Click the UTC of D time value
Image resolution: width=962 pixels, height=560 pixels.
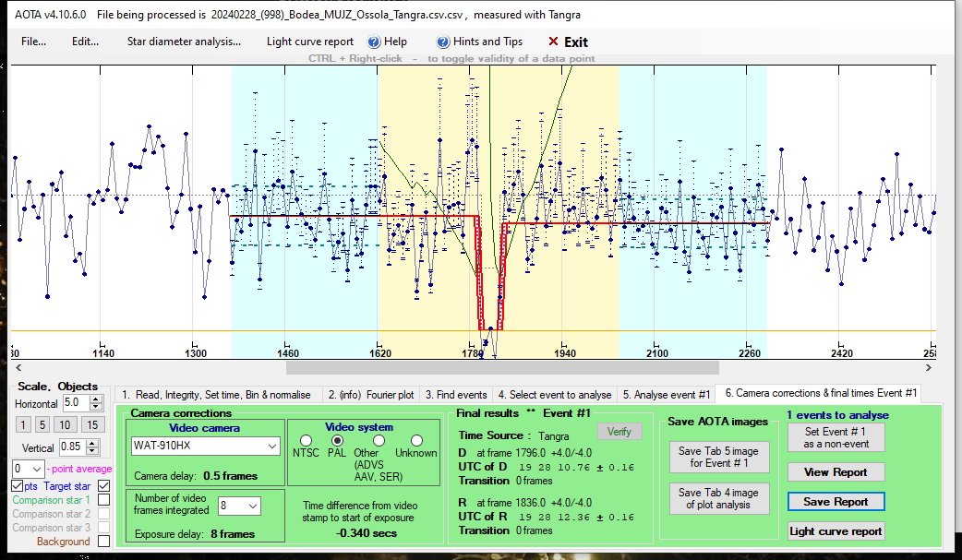point(577,468)
